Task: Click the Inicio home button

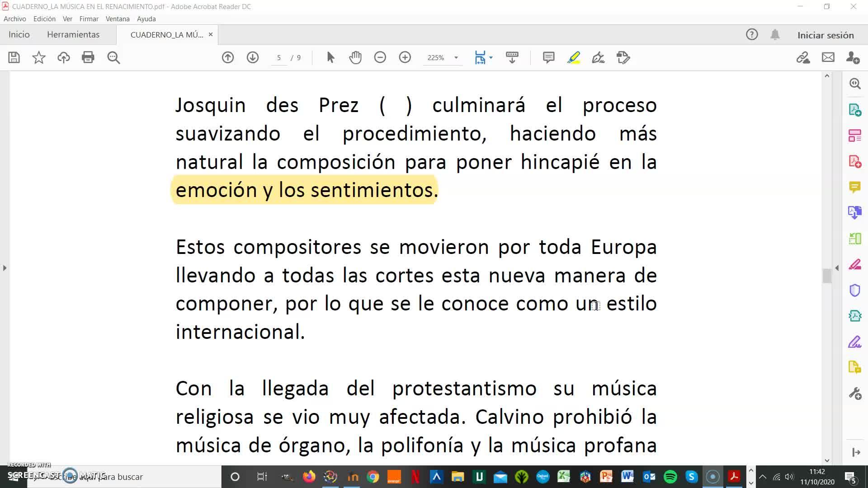Action: click(19, 34)
